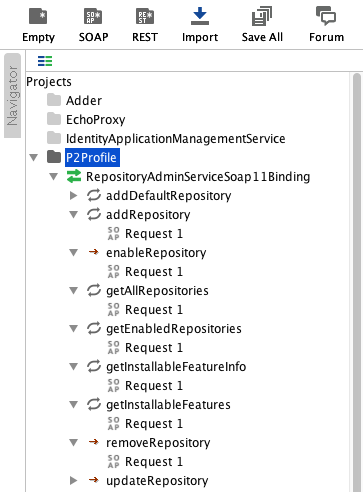Collapse the getInstallableFeatures operation
363x492 pixels.
[74, 405]
